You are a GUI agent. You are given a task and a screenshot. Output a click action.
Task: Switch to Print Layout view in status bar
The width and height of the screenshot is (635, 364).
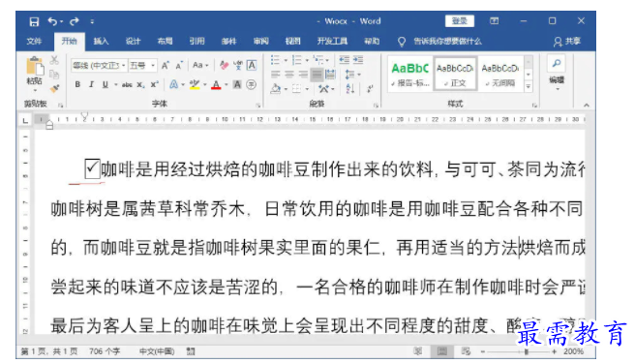click(x=441, y=351)
